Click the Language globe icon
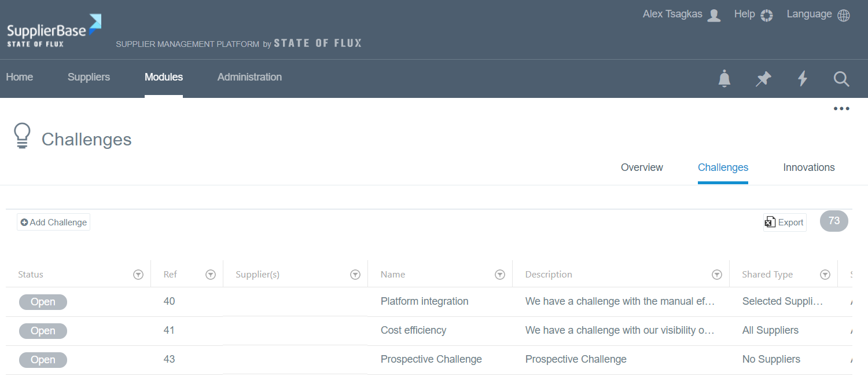 (x=844, y=16)
